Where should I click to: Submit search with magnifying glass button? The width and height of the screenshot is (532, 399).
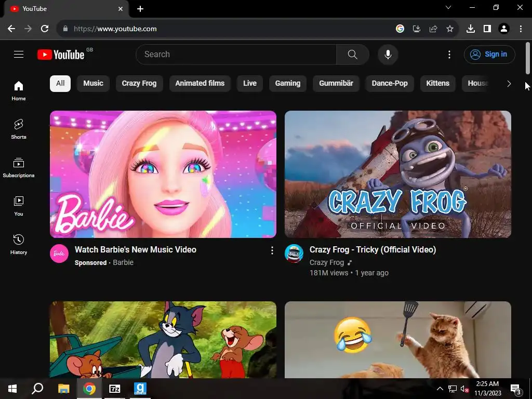(353, 54)
